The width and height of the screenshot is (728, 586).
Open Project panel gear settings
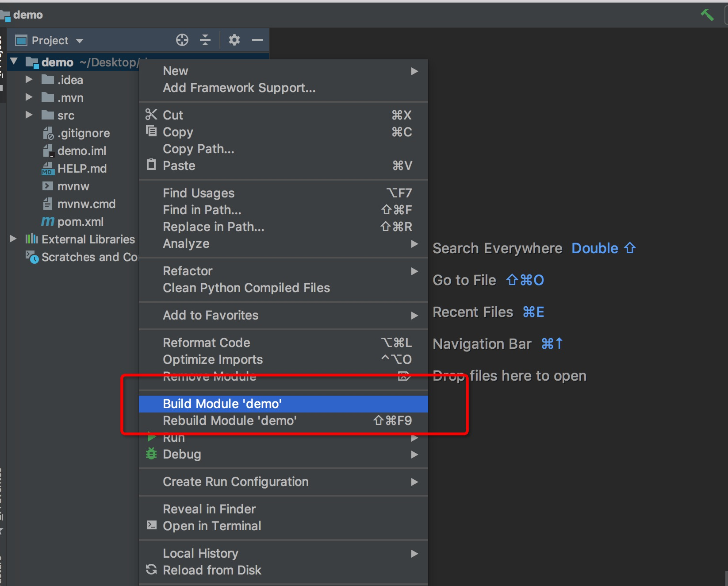(234, 40)
